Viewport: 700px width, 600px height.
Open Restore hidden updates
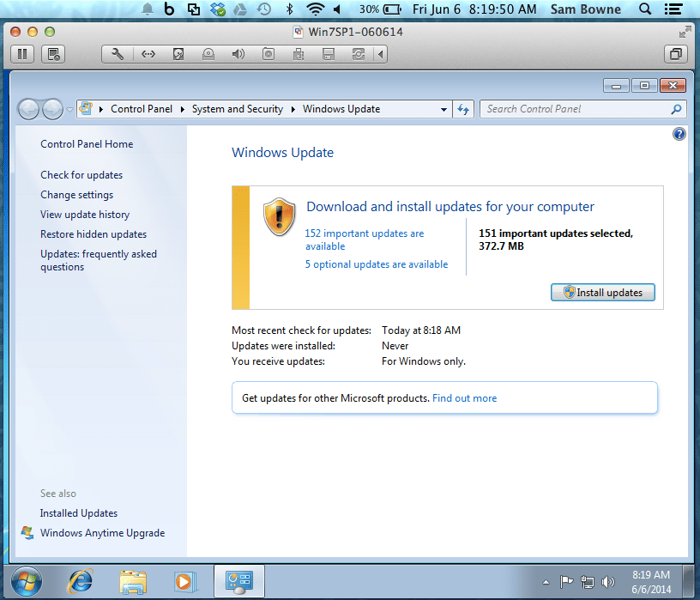click(x=94, y=234)
